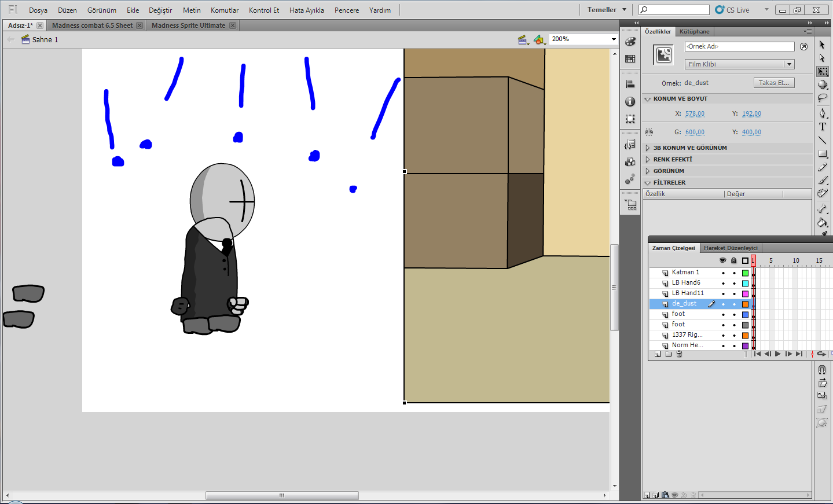The width and height of the screenshot is (833, 504).
Task: Click the Edit Symbols icon above stage
Action: click(540, 39)
